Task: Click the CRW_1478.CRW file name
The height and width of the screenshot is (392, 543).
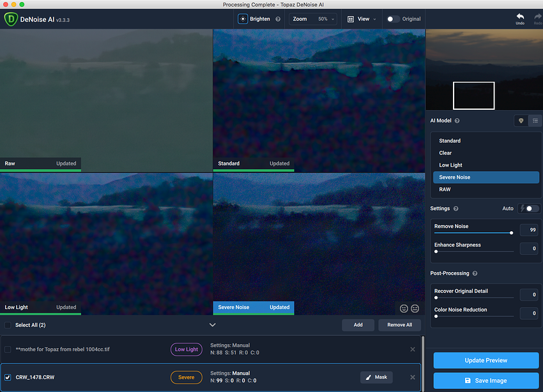Action: pyautogui.click(x=35, y=377)
